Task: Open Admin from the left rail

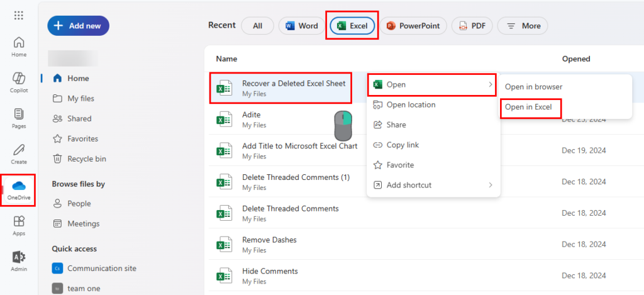Action: (x=19, y=261)
